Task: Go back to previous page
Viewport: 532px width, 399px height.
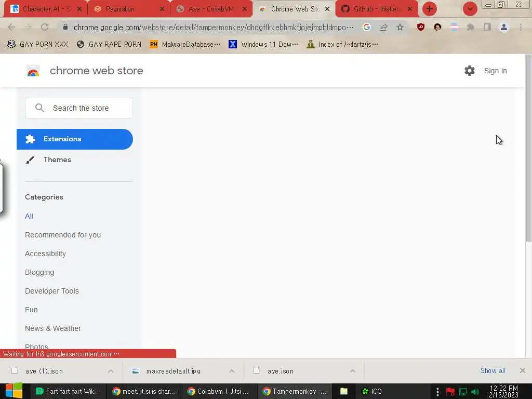Action: [x=11, y=27]
